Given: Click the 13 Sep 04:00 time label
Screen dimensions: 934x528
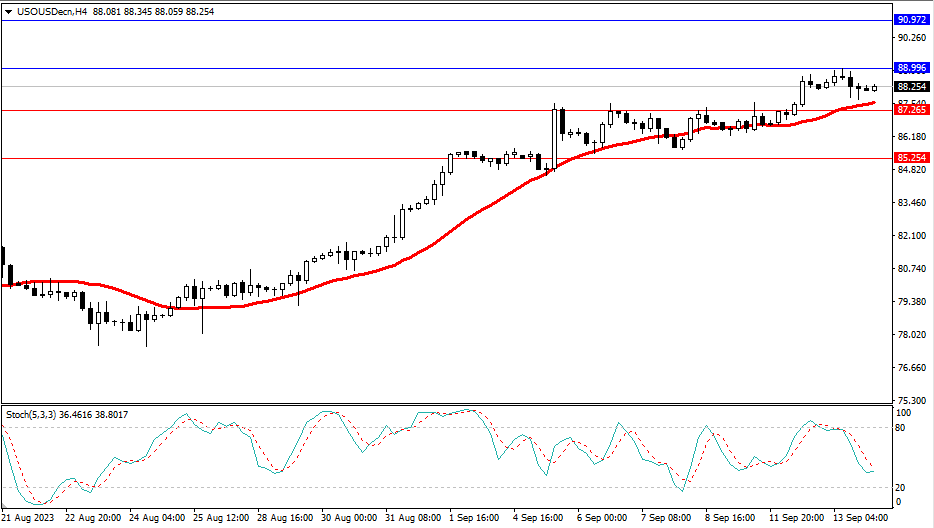Looking at the screenshot, I should (x=859, y=518).
